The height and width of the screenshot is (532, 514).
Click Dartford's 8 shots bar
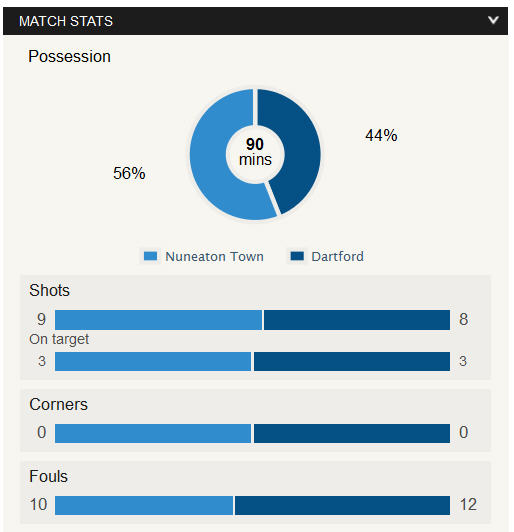pos(357,320)
